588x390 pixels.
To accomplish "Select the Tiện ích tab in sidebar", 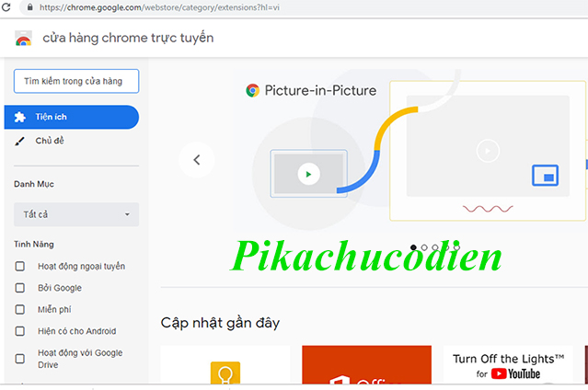I will point(71,117).
